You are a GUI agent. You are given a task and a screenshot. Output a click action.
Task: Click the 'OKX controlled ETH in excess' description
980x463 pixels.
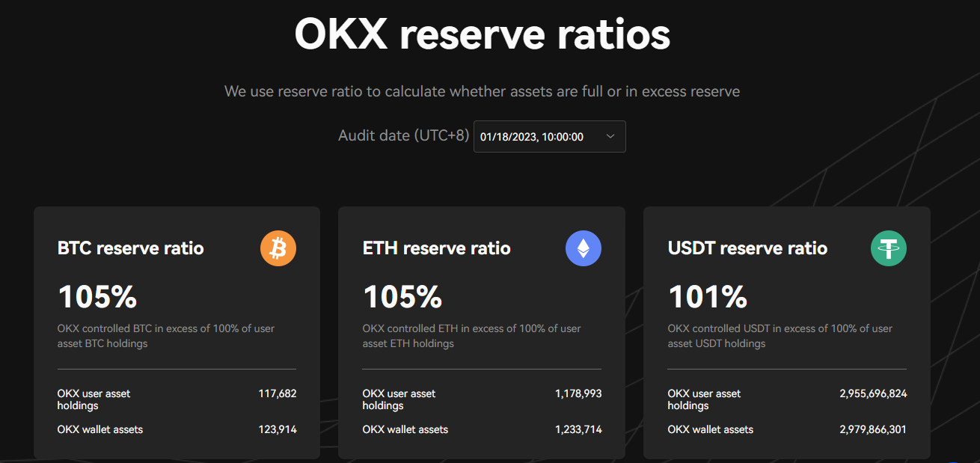pyautogui.click(x=472, y=336)
